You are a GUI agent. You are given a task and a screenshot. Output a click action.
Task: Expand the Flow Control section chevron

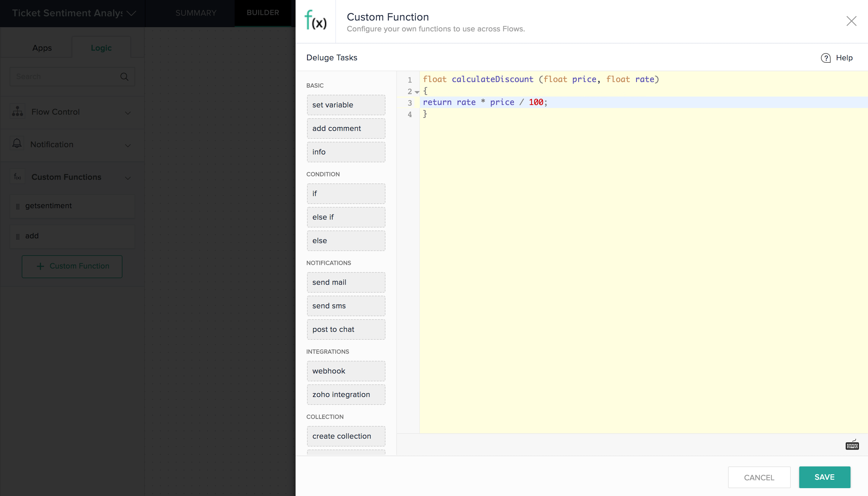click(128, 113)
